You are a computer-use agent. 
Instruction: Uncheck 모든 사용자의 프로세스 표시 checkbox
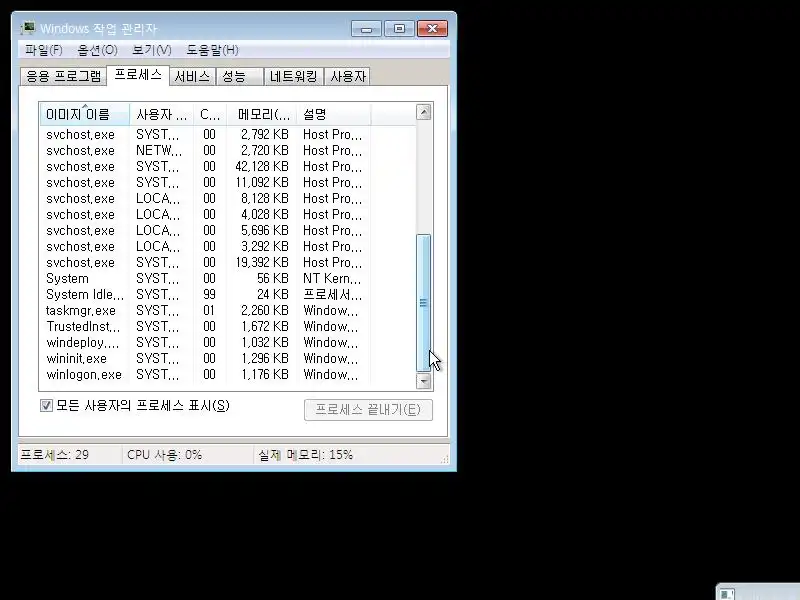[x=46, y=406]
